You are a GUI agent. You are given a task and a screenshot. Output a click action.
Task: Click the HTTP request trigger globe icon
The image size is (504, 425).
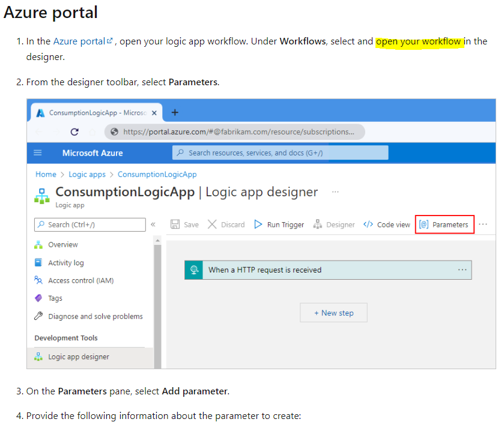pyautogui.click(x=194, y=270)
